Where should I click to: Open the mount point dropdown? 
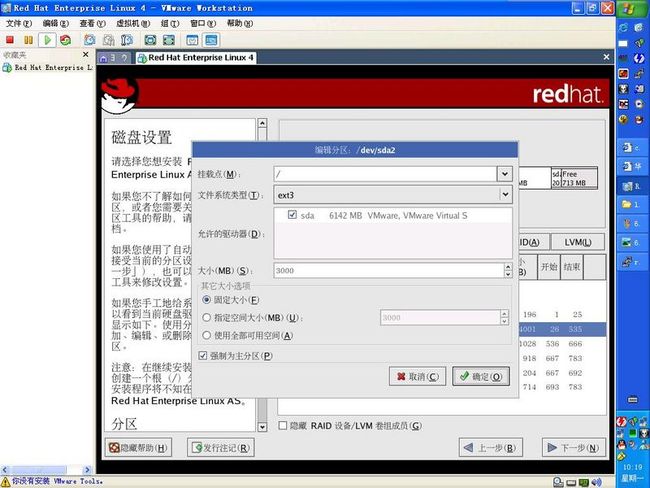coord(504,174)
